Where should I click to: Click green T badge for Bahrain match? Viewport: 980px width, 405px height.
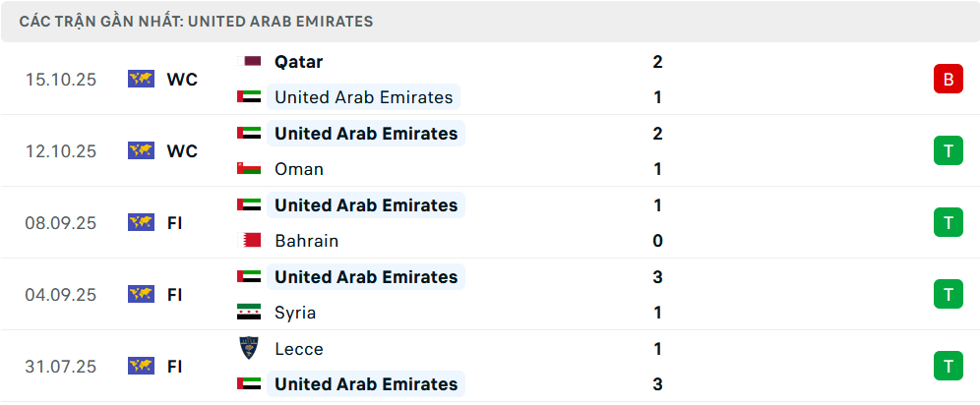948,222
